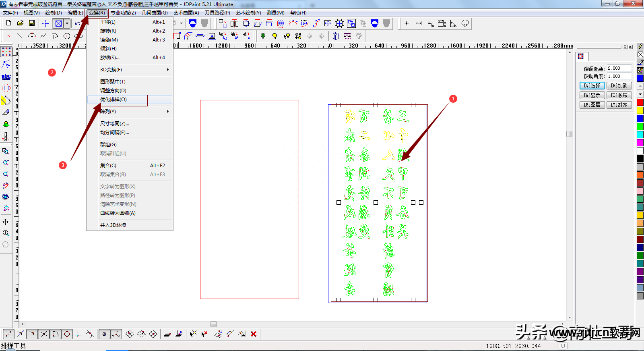Toggle the [Q]选择 mode button
This screenshot has height=351, width=644.
592,85
